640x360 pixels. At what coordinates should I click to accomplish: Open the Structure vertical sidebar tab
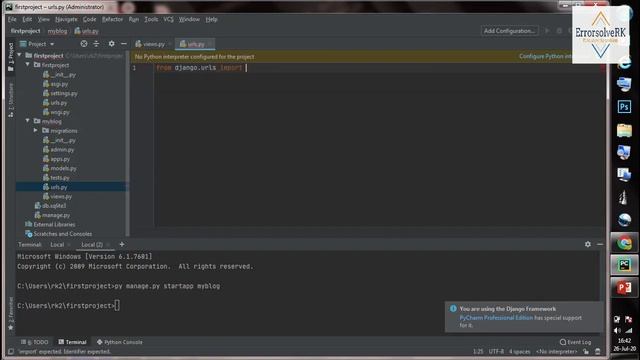11,100
